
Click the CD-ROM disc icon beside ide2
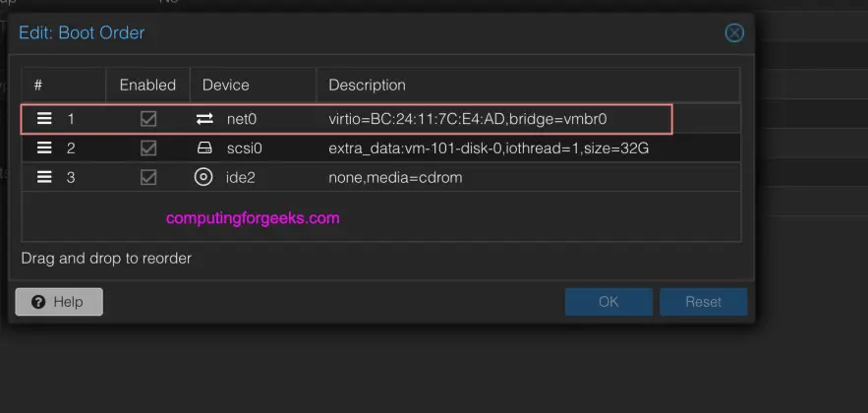[x=204, y=178]
